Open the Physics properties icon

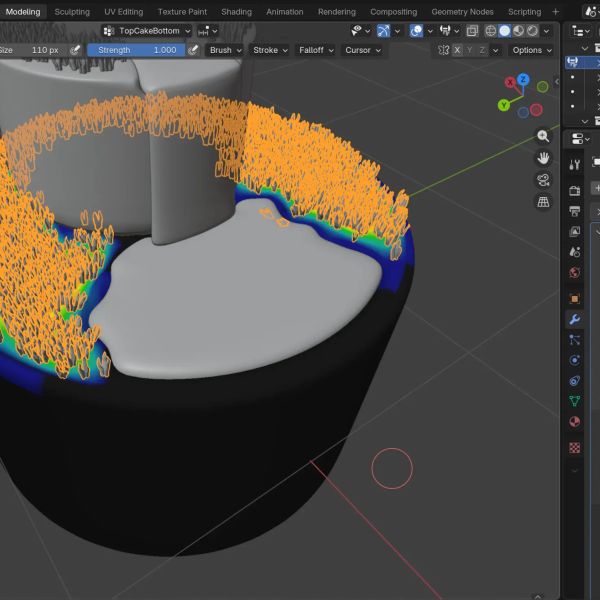click(x=574, y=360)
